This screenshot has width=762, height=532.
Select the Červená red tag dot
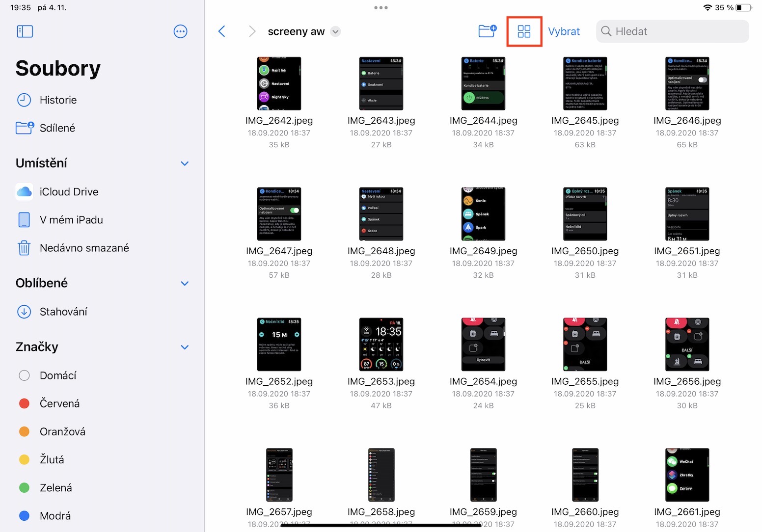click(24, 403)
